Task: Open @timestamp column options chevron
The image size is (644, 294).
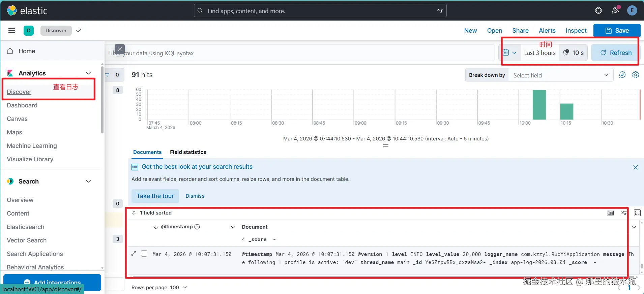Action: (233, 227)
